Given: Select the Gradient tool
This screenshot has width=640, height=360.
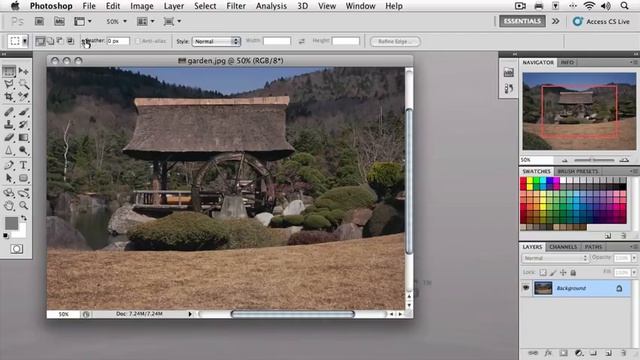Looking at the screenshot, I should (x=23, y=138).
